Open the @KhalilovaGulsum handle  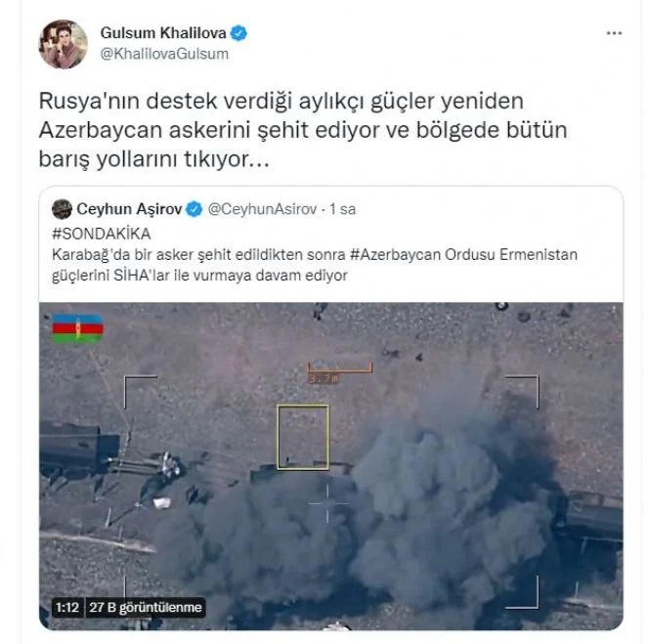pyautogui.click(x=164, y=54)
